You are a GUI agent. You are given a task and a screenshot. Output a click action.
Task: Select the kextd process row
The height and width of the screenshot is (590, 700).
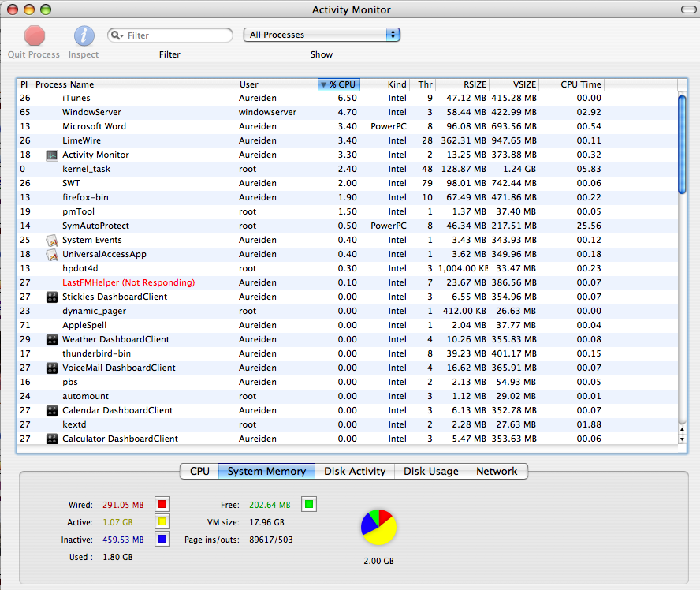[x=348, y=424]
